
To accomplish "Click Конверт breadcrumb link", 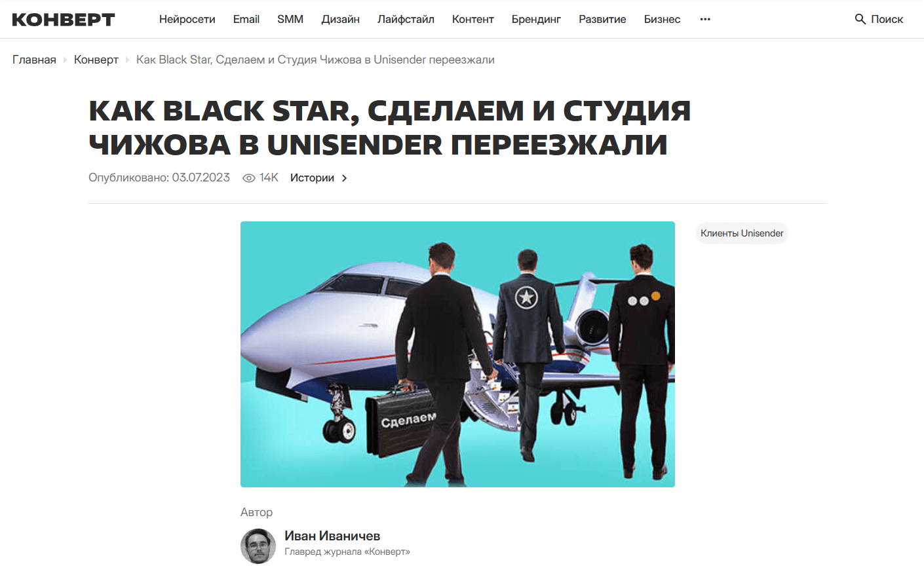I will pos(96,60).
